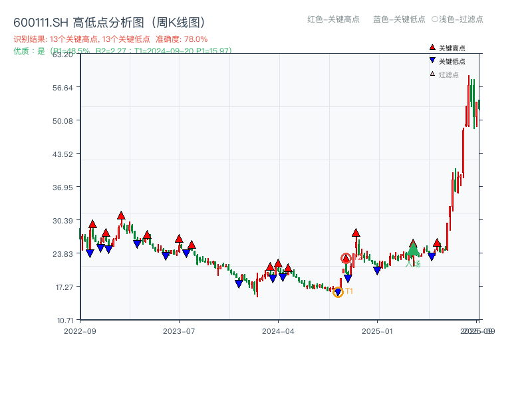The height and width of the screenshot is (399, 532).
Task: Click the 关键低点 legend label in chart
Action: pyautogui.click(x=452, y=61)
